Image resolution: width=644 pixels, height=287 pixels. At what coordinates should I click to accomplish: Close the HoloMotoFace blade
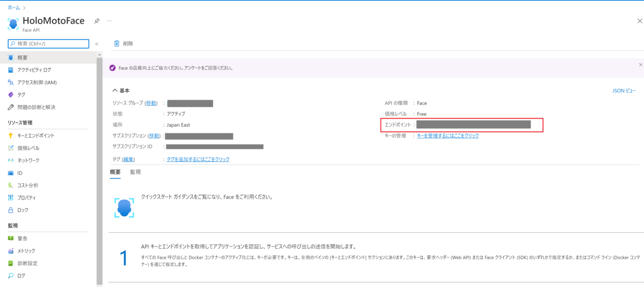tap(639, 21)
